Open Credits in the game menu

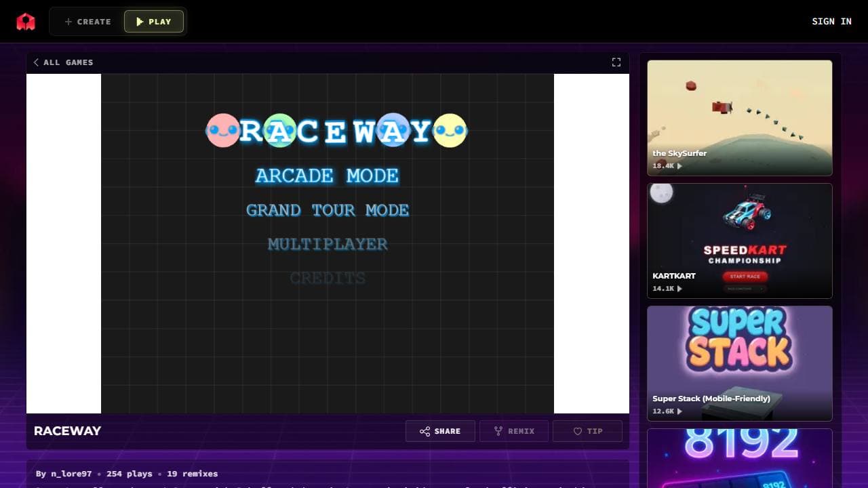[328, 278]
